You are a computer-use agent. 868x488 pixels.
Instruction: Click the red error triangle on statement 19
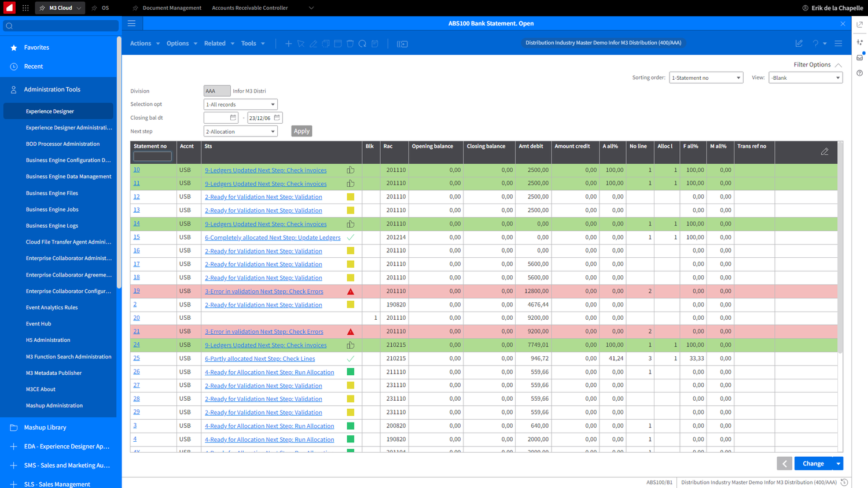pyautogui.click(x=350, y=291)
